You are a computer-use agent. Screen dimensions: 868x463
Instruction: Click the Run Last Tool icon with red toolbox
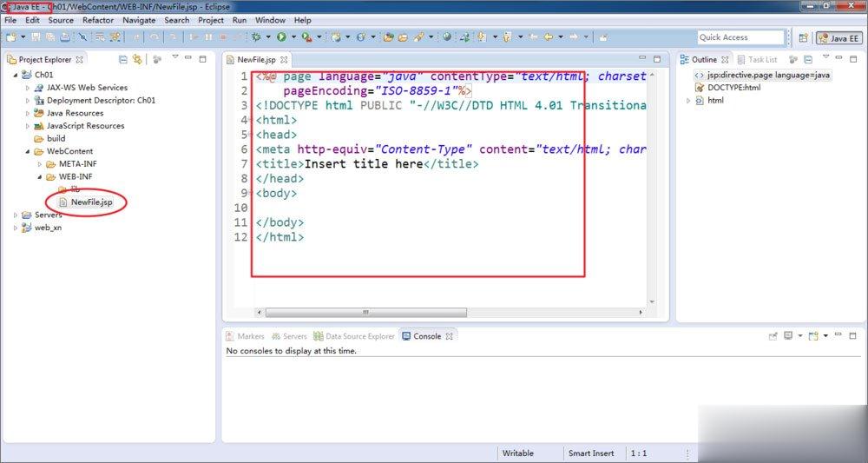coord(306,37)
